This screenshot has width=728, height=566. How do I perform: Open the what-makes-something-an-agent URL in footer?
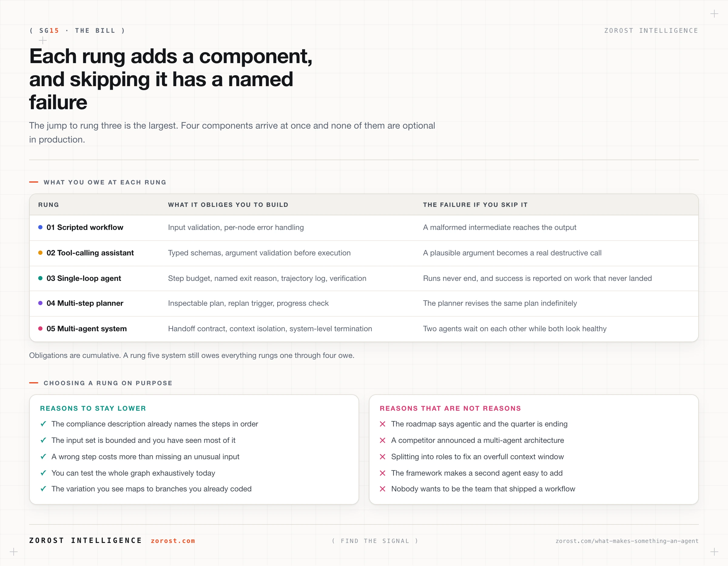click(x=627, y=541)
